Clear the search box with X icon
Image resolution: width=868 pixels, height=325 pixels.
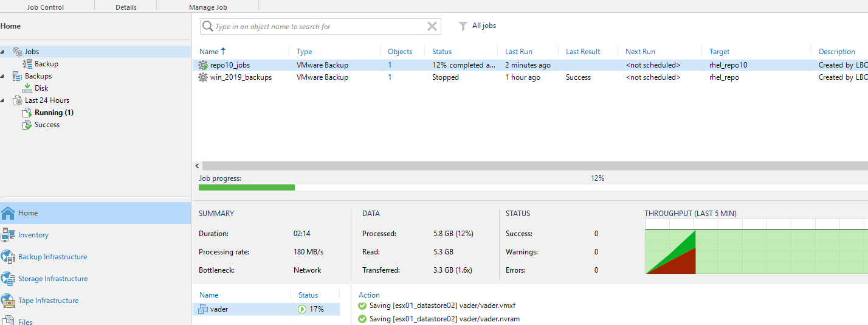pyautogui.click(x=432, y=26)
